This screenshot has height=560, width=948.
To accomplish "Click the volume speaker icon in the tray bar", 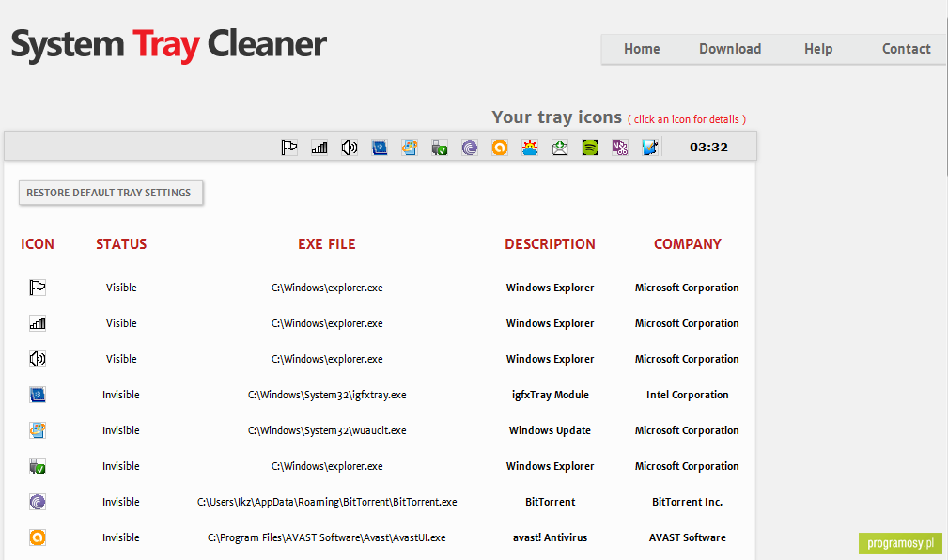I will (x=350, y=147).
